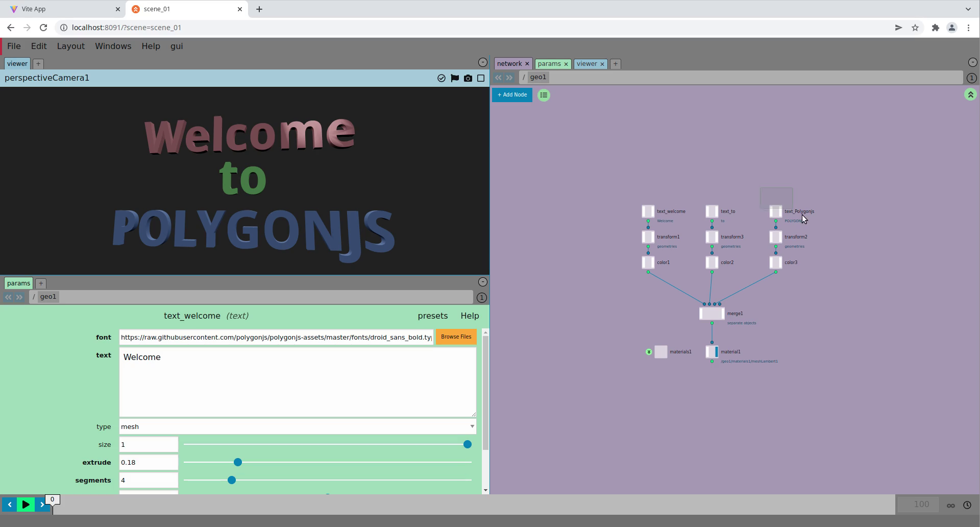Select the color2 node
The width and height of the screenshot is (980, 527).
click(712, 262)
